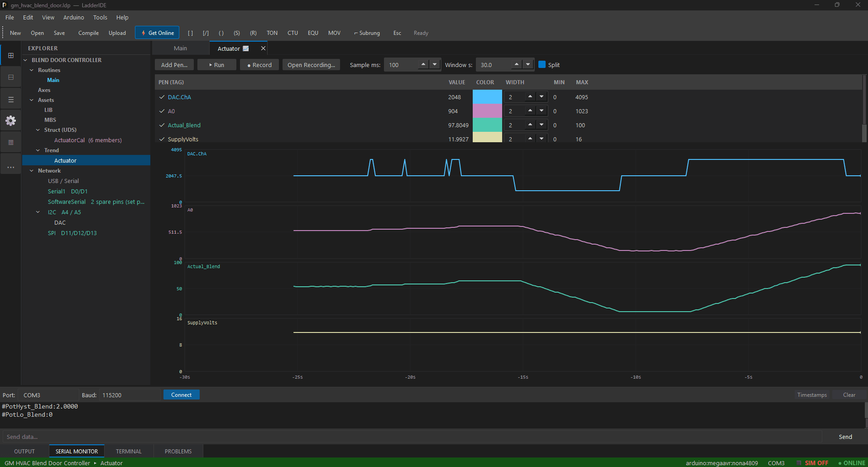Collapse the Network tree node
This screenshot has width=868, height=467.
click(32, 171)
